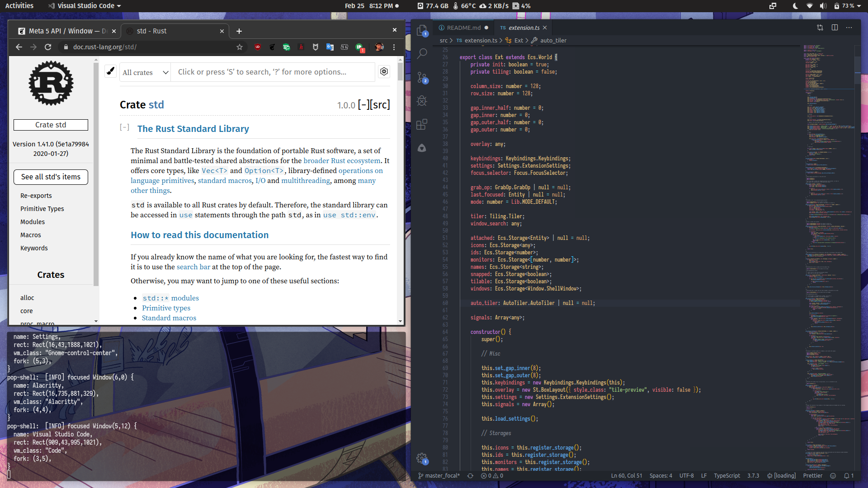Image resolution: width=868 pixels, height=488 pixels.
Task: Open rustdoc theme picker brush button
Action: tap(110, 71)
